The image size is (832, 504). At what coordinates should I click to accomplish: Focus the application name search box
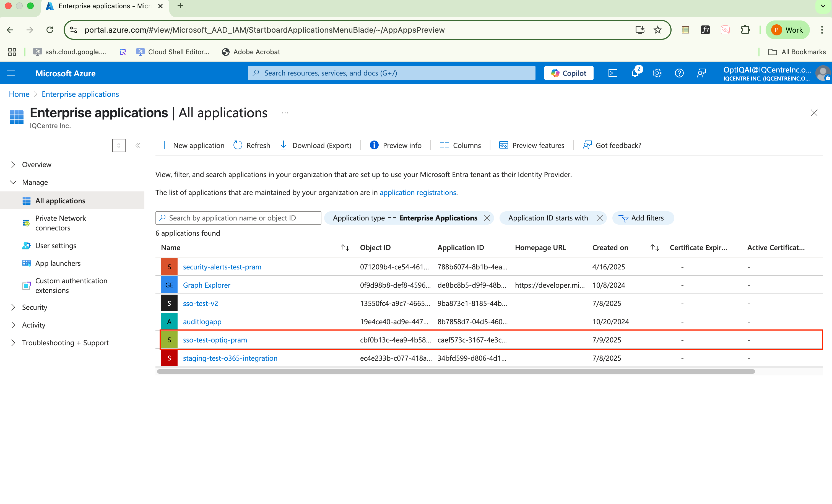point(238,218)
